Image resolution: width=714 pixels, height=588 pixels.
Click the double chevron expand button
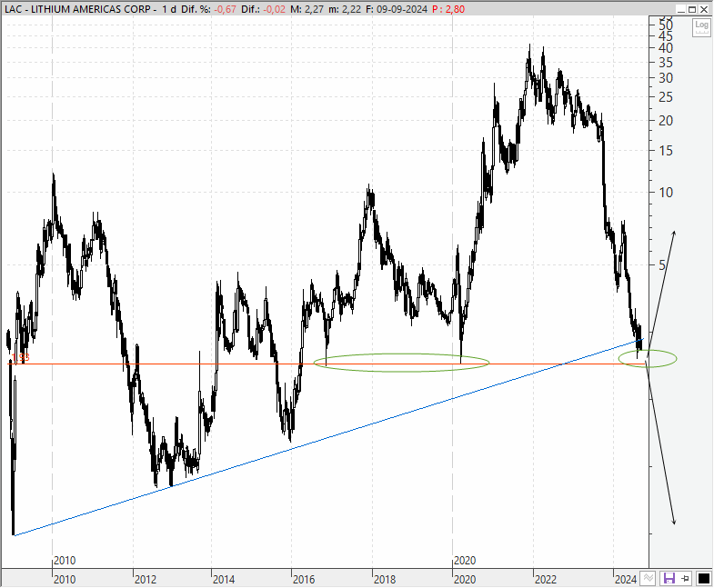point(649,578)
